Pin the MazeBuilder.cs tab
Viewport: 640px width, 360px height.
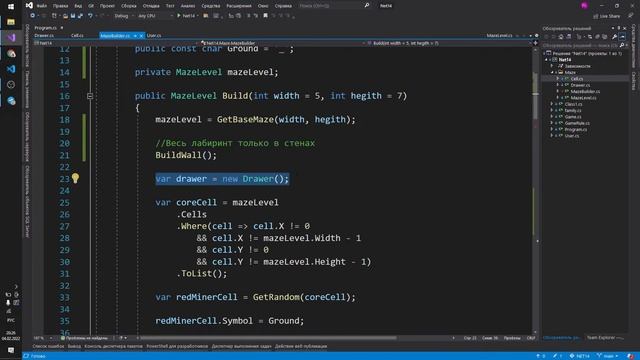pos(135,36)
